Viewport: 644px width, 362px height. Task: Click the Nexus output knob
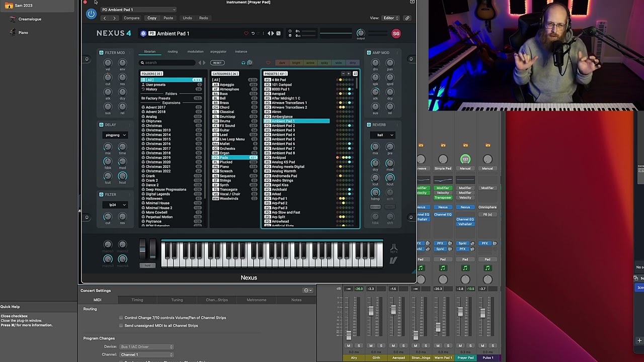pyautogui.click(x=360, y=33)
